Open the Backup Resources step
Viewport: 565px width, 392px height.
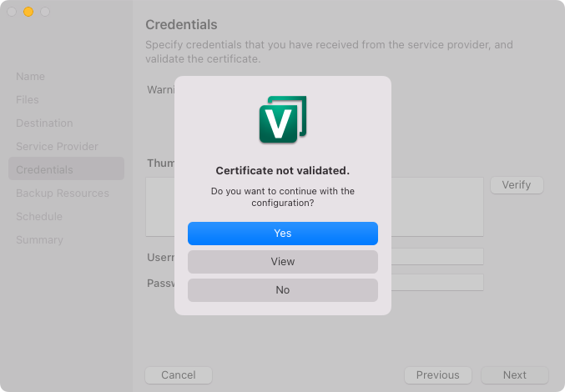click(63, 193)
